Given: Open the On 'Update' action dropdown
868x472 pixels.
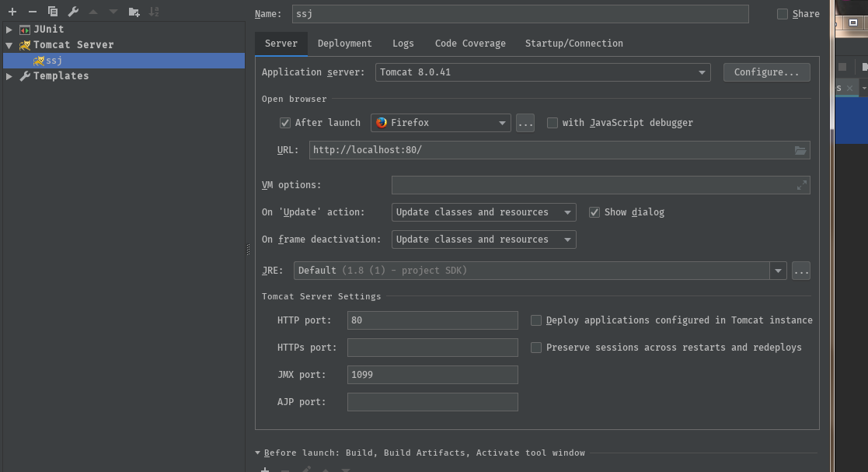Looking at the screenshot, I should click(x=484, y=212).
